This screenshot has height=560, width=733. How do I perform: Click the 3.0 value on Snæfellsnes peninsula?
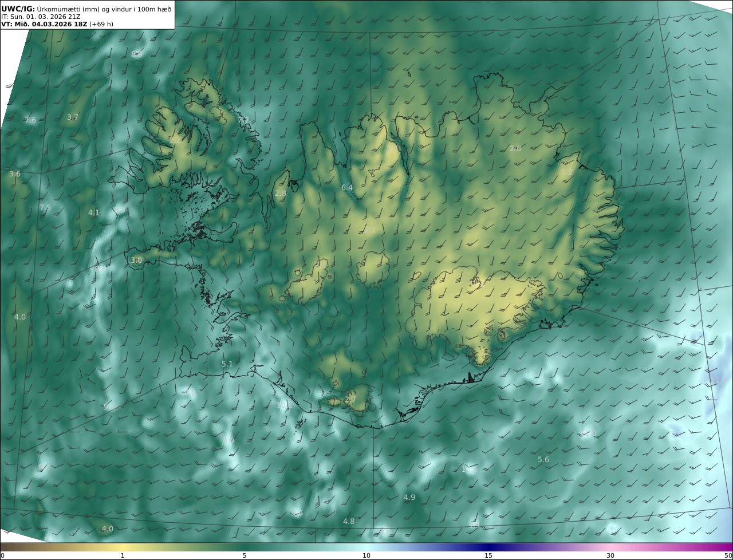(136, 260)
